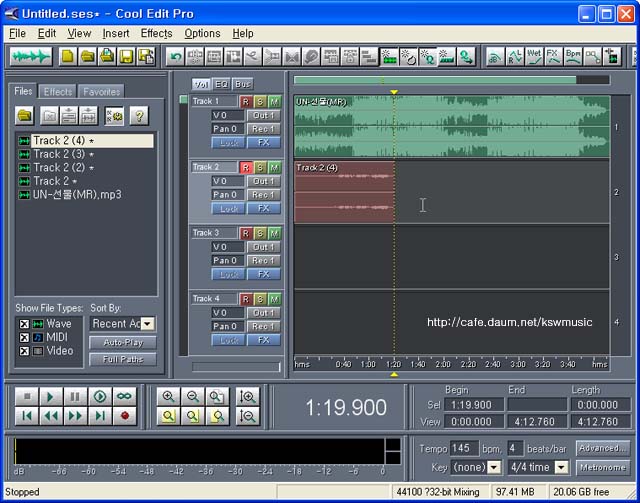Arm Track 3 record R button

point(246,234)
